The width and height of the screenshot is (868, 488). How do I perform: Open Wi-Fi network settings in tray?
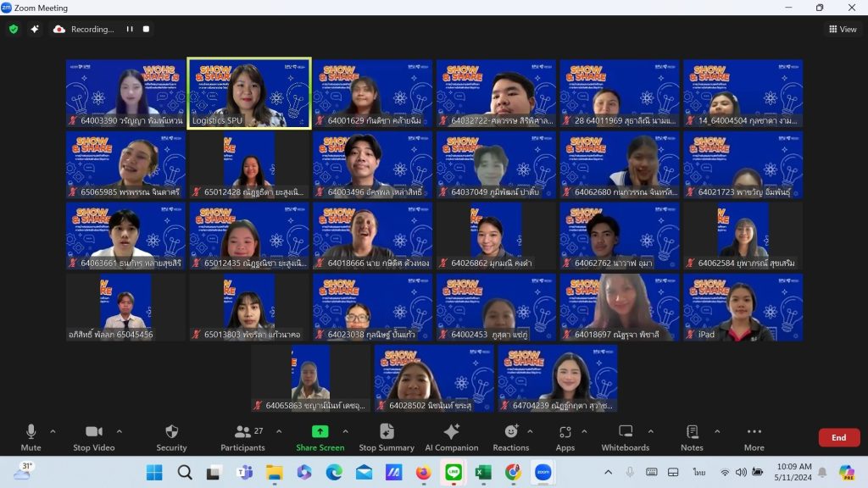tap(725, 472)
